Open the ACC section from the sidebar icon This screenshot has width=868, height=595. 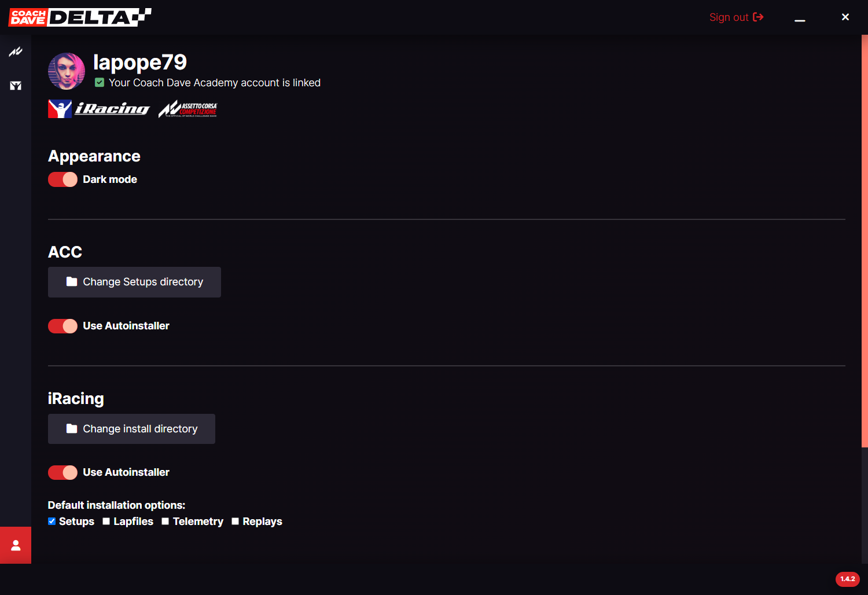[x=16, y=52]
